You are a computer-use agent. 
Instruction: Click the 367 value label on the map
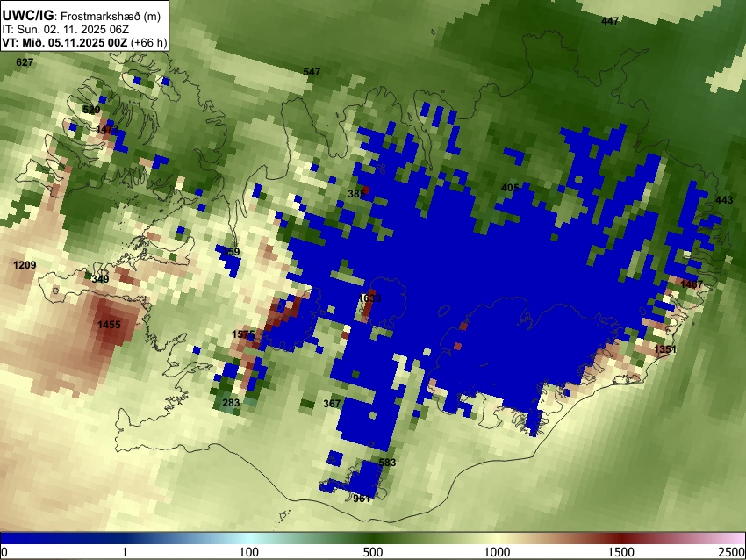click(x=332, y=404)
